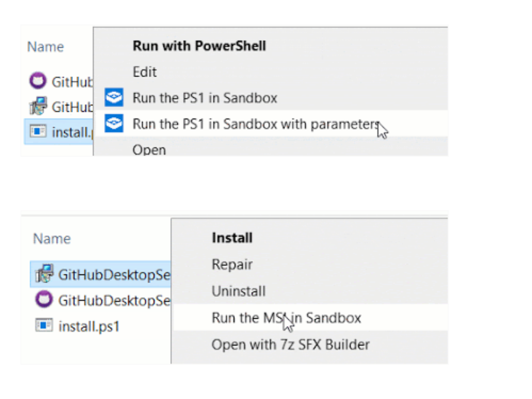Click the Sandbox icon beside "Run the PS1 in Sandbox"

114,98
